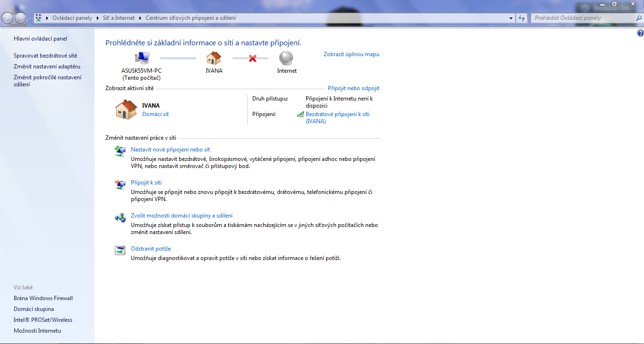Click the Forward navigation arrow button

pos(21,18)
